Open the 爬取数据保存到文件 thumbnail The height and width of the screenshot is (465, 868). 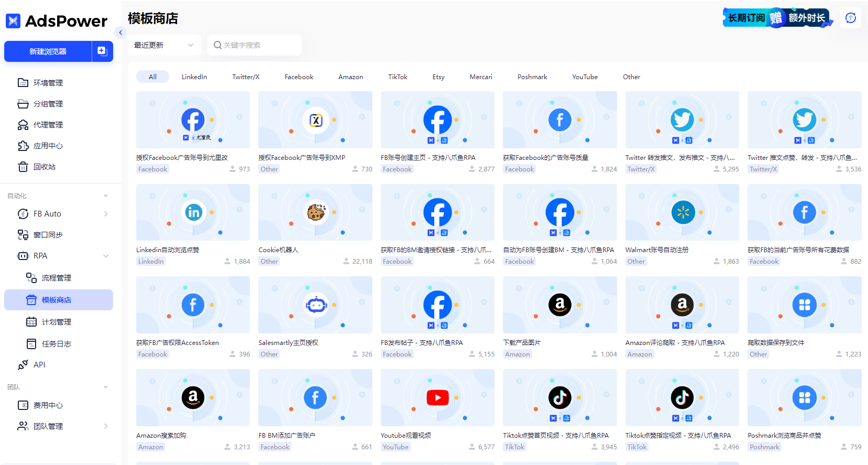click(x=805, y=305)
